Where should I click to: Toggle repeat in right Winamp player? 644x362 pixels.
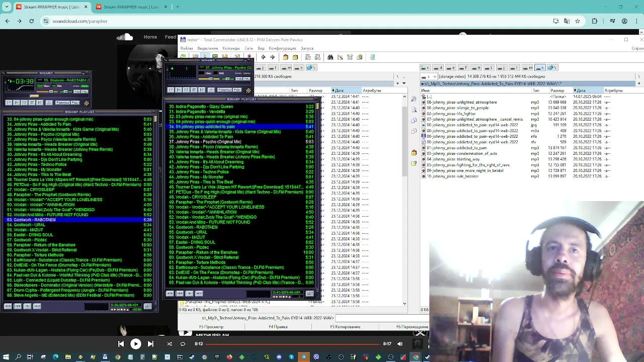coord(237,90)
